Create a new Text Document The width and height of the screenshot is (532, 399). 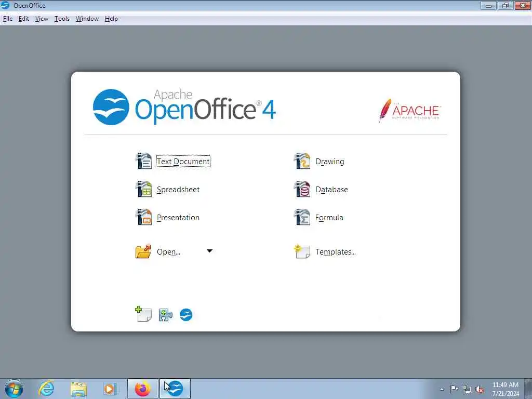183,161
